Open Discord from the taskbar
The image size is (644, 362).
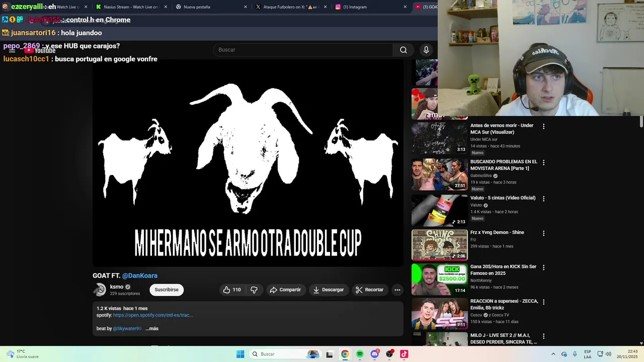click(x=374, y=354)
